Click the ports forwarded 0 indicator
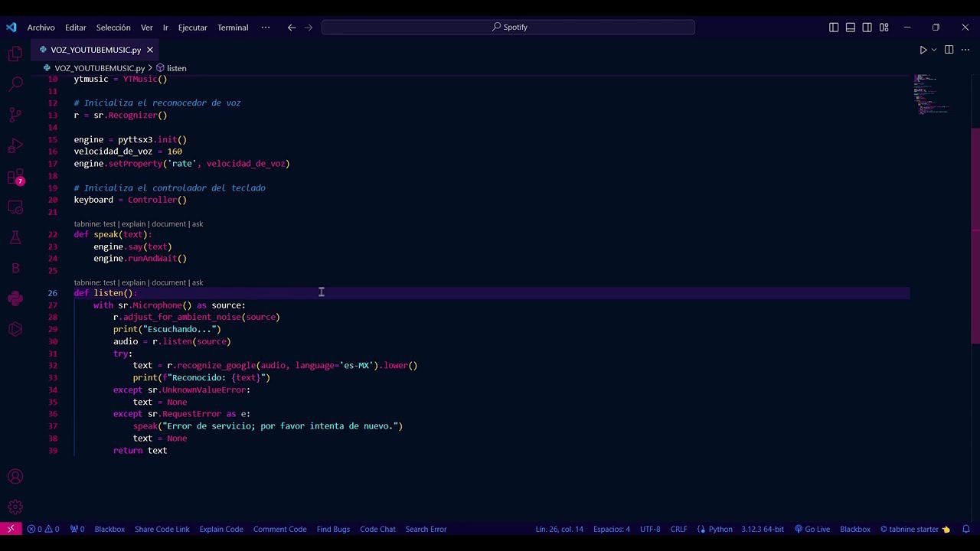Image resolution: width=980 pixels, height=551 pixels. pyautogui.click(x=77, y=529)
